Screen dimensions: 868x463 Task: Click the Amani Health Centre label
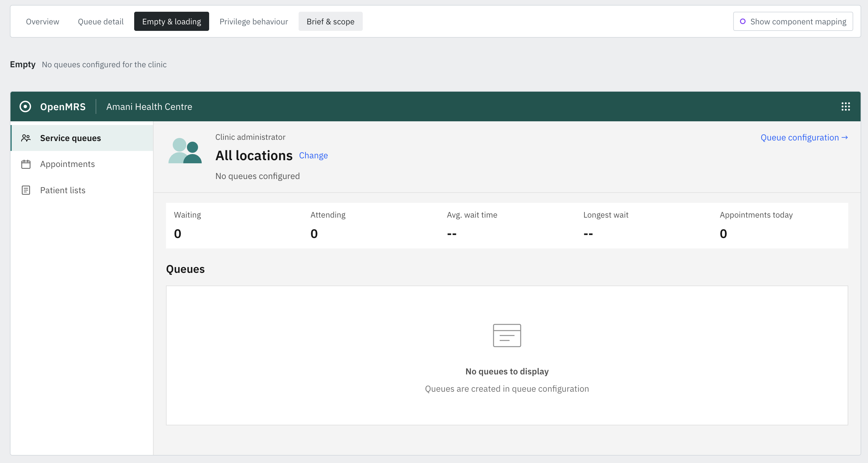(149, 106)
